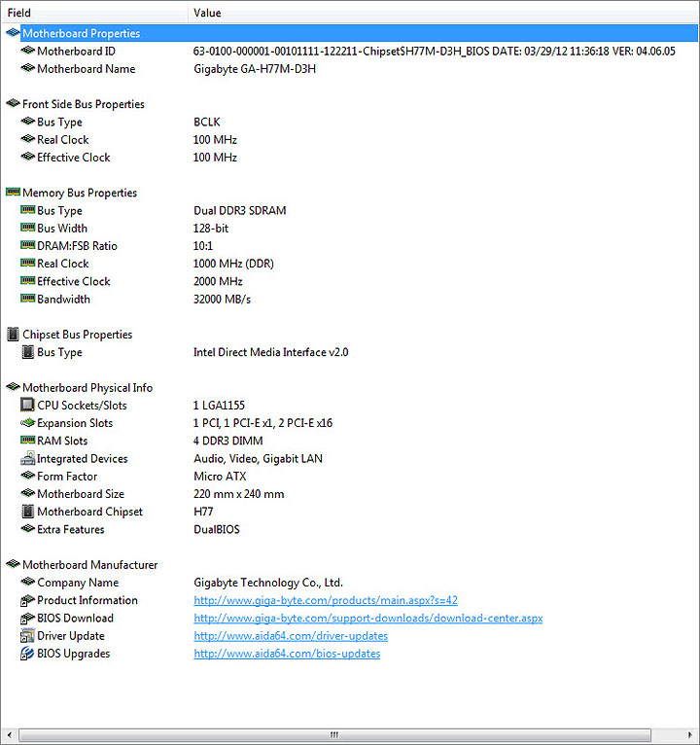
Task: Click the Value column header
Action: coord(443,13)
